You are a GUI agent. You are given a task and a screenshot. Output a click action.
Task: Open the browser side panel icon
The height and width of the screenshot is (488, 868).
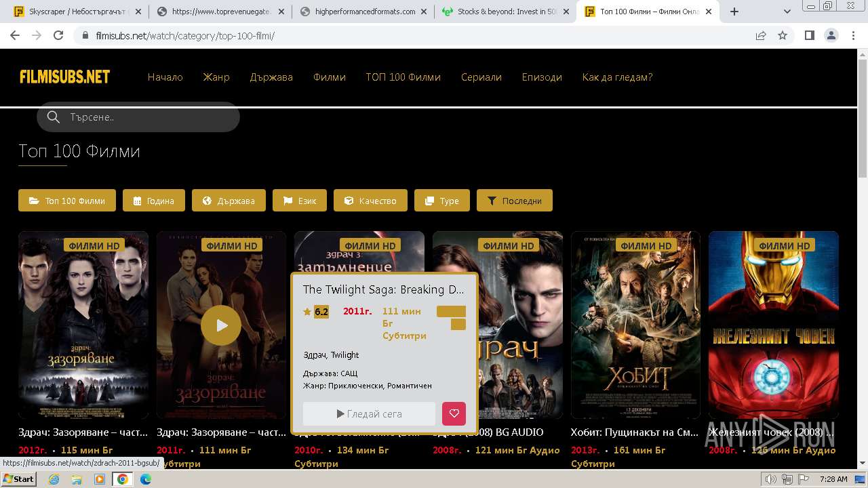pos(809,36)
